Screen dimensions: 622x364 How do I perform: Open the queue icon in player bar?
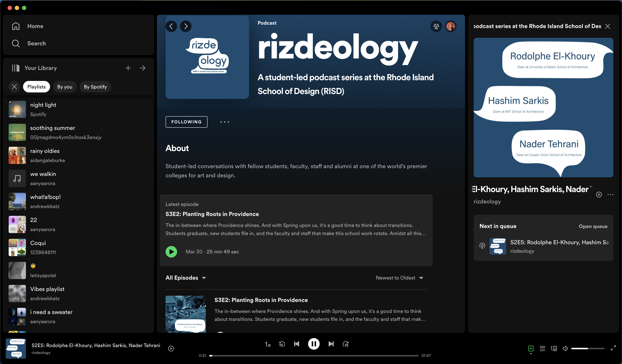[542, 349]
